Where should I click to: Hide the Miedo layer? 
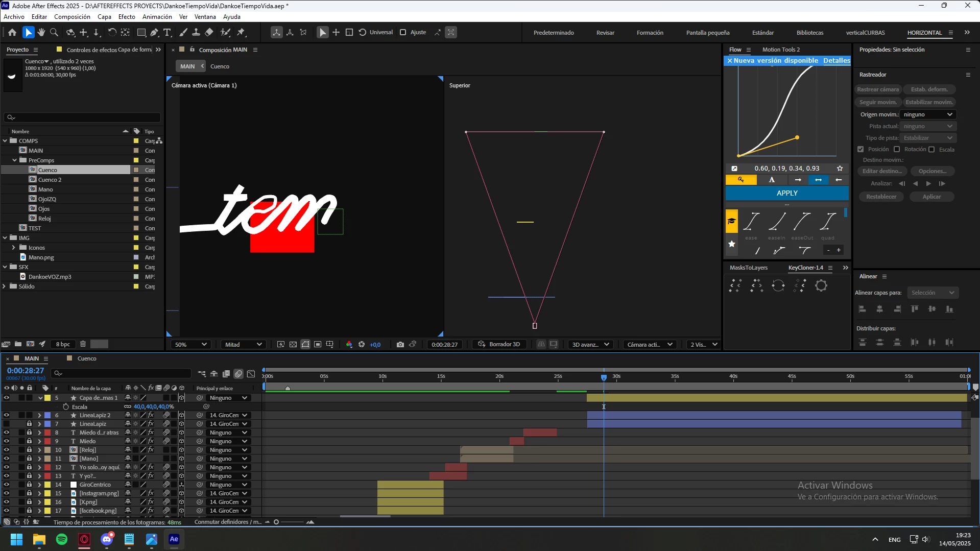tap(7, 441)
